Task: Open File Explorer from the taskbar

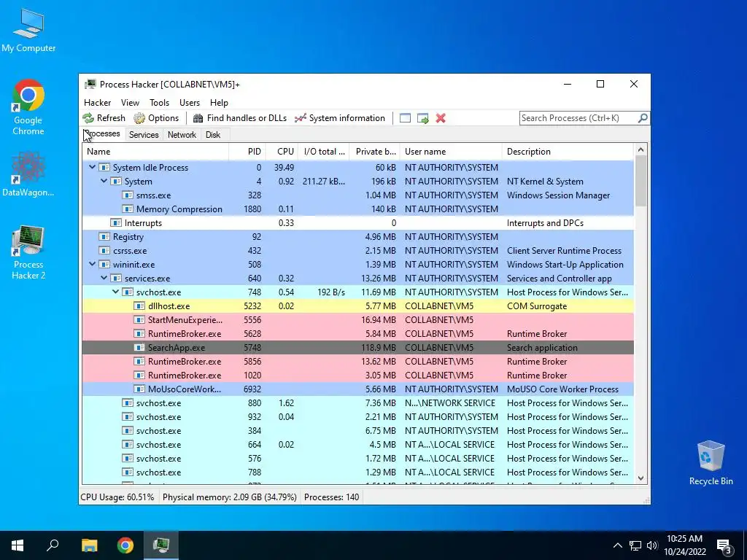Action: (x=89, y=545)
